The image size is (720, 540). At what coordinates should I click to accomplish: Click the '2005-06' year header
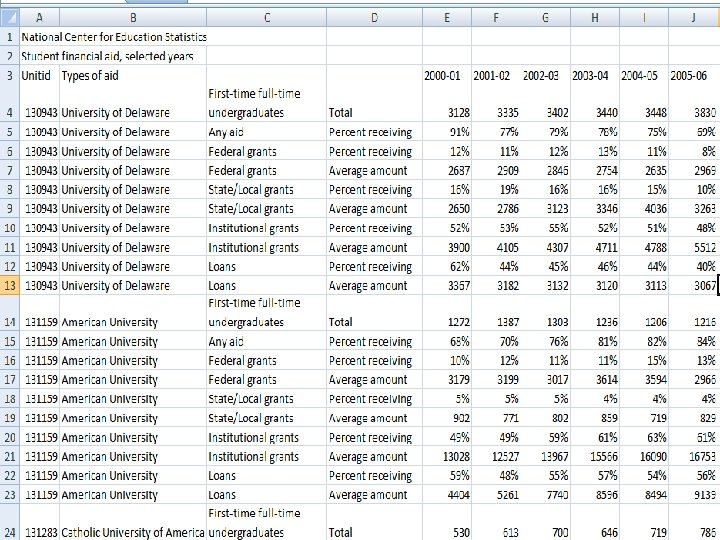point(688,75)
